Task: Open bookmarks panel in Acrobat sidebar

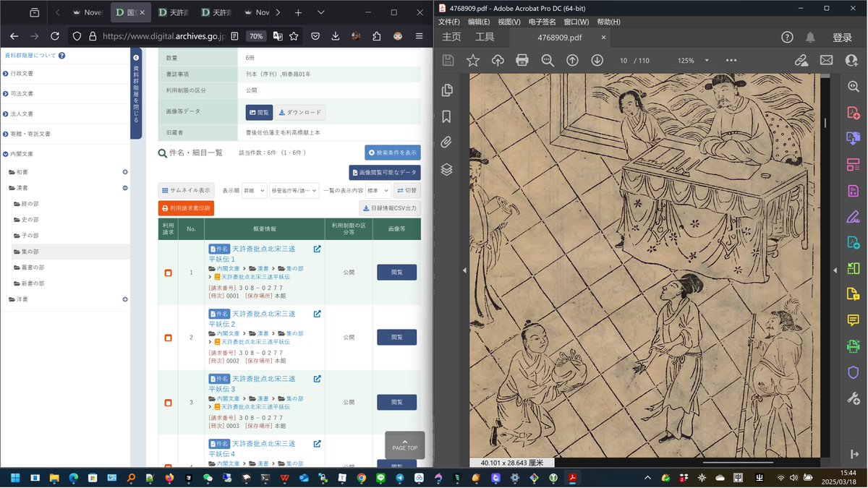Action: click(x=447, y=116)
